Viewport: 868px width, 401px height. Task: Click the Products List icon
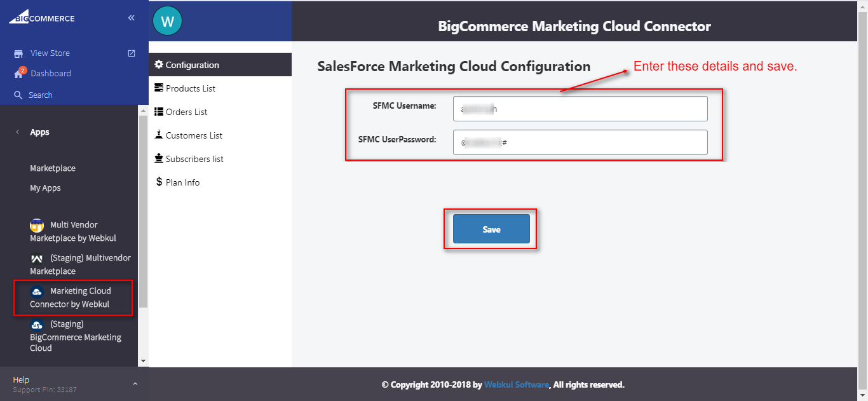pyautogui.click(x=159, y=88)
